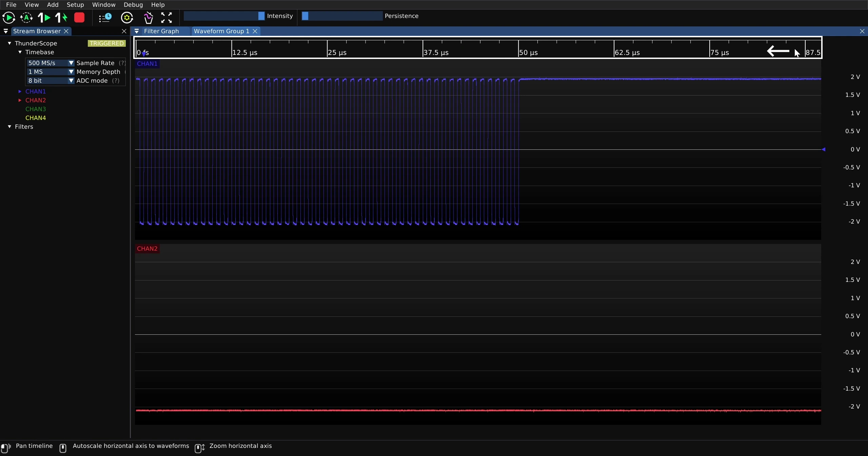The width and height of the screenshot is (868, 456).
Task: Open the ADC mode 8 bit dropdown
Action: tap(50, 81)
